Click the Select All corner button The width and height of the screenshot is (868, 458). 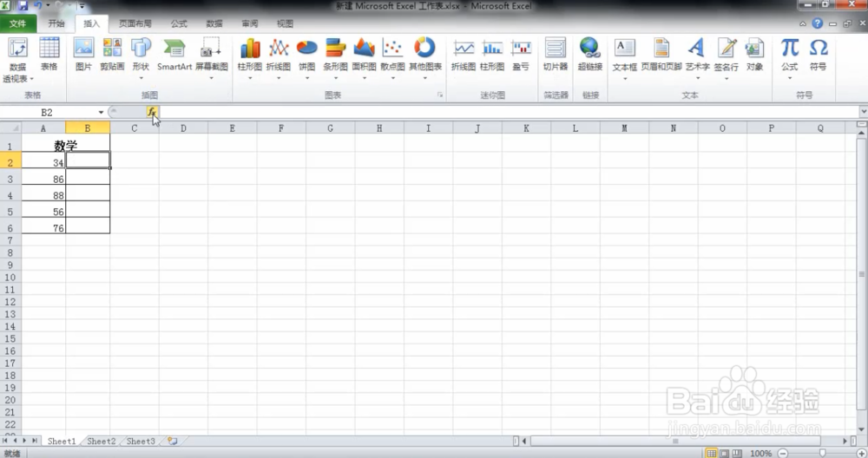coord(10,128)
